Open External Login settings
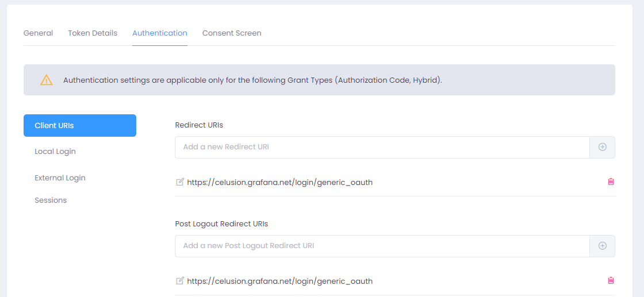 point(60,178)
